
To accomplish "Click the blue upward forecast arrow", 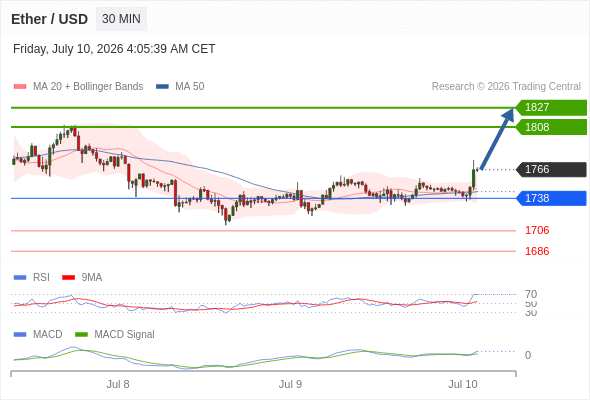I will click(x=497, y=139).
